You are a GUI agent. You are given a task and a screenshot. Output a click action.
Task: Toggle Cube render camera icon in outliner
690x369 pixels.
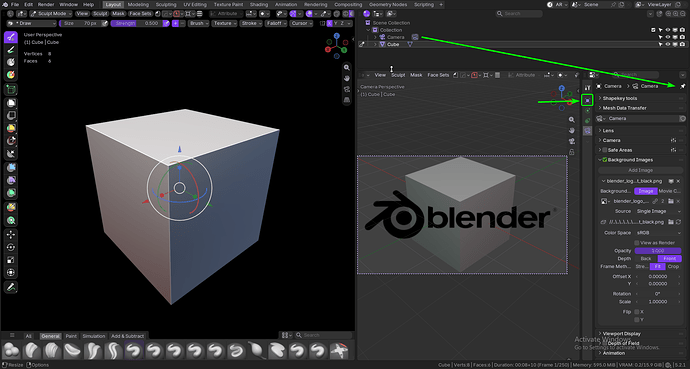coord(682,44)
